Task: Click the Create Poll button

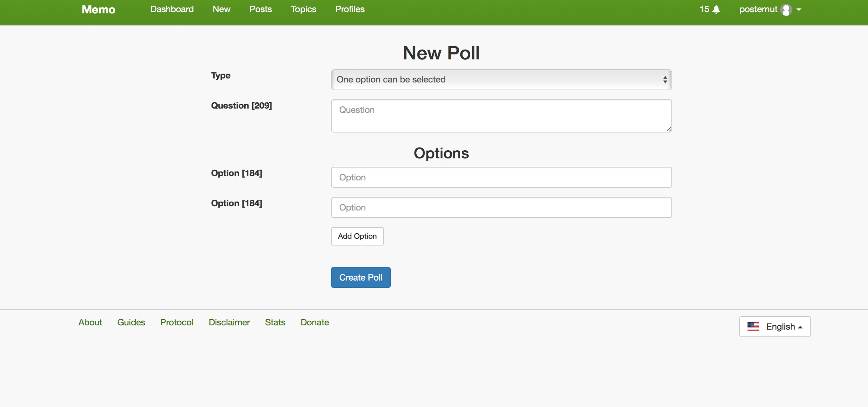Action: (x=362, y=277)
